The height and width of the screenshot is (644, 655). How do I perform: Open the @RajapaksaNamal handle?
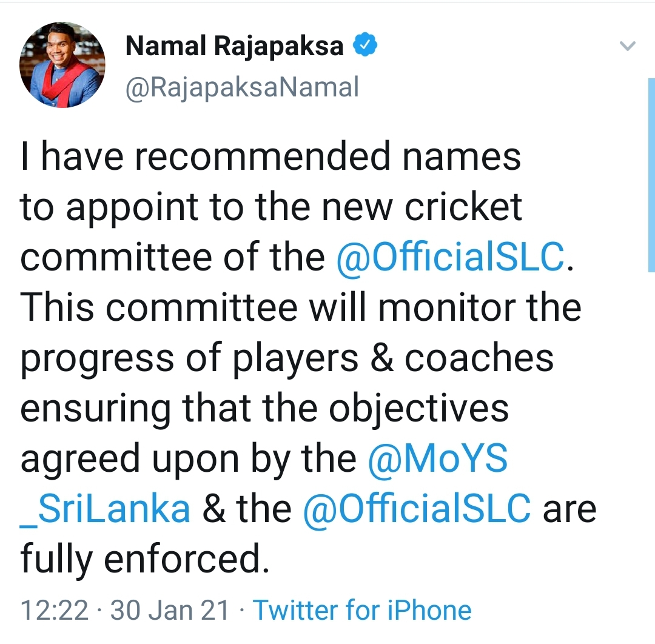point(242,88)
